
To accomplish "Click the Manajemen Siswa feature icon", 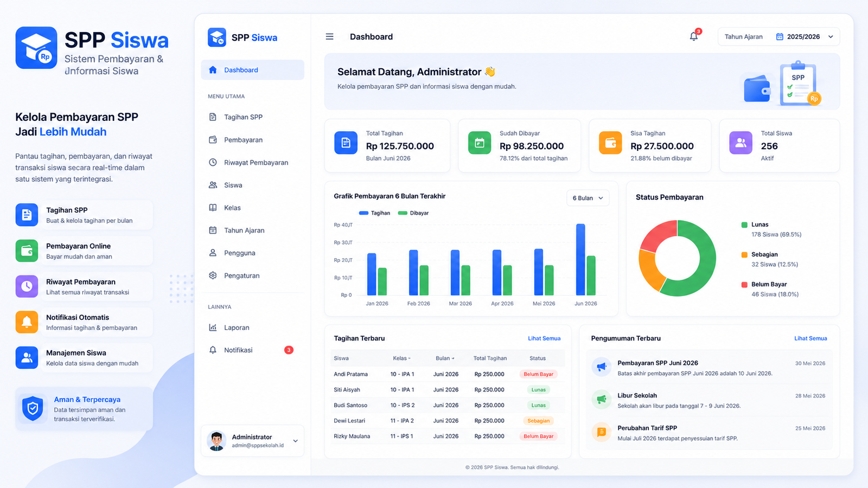I will pyautogui.click(x=27, y=357).
